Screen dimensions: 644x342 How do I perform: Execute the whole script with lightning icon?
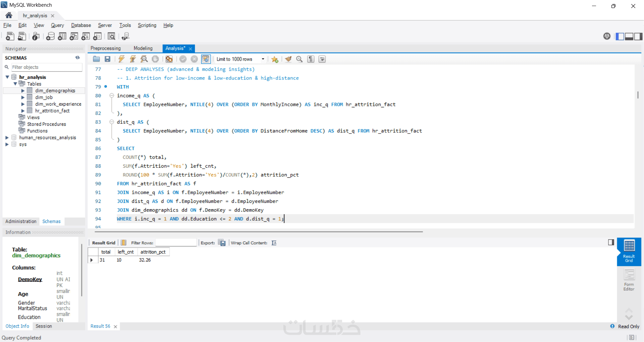(121, 59)
